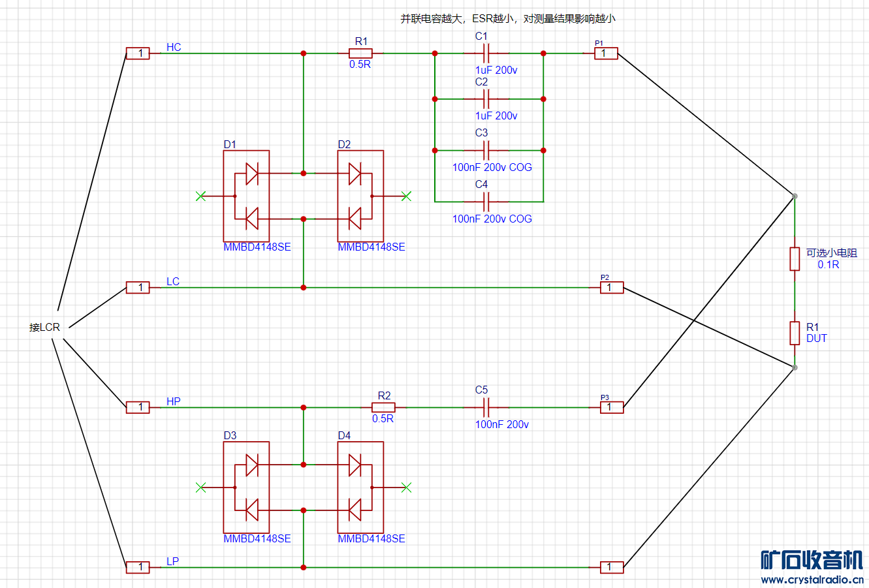Screen dimensions: 869x588
Task: Click the D3 designator text
Action: (230, 435)
